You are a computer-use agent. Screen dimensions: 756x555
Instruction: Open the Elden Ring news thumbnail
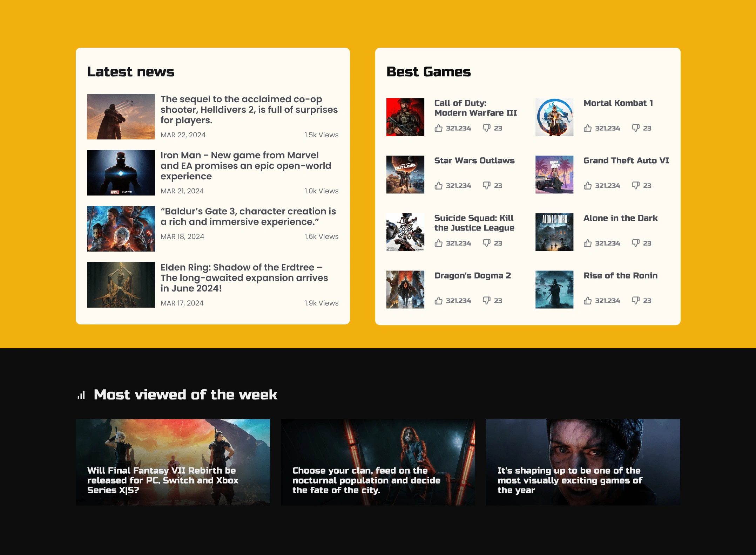click(121, 285)
